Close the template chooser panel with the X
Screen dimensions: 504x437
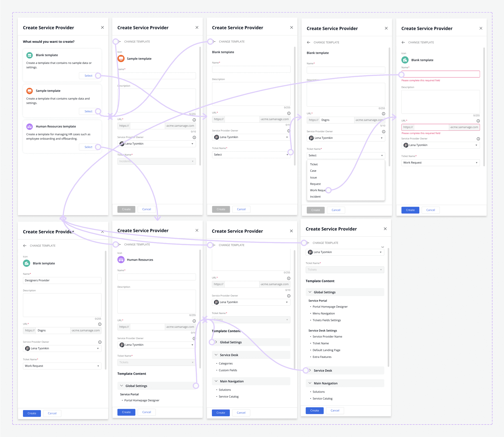[x=102, y=27]
